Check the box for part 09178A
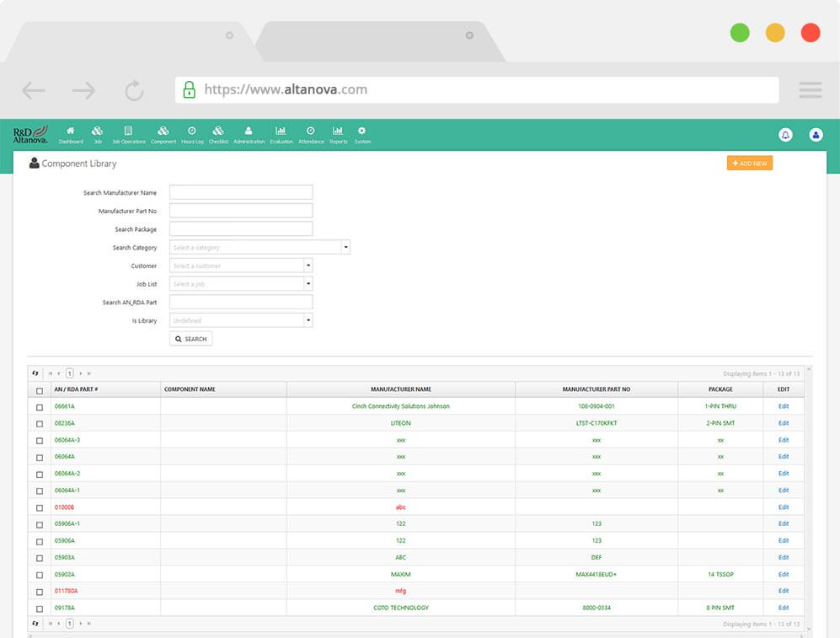Viewport: 840px width, 638px height. coord(40,609)
